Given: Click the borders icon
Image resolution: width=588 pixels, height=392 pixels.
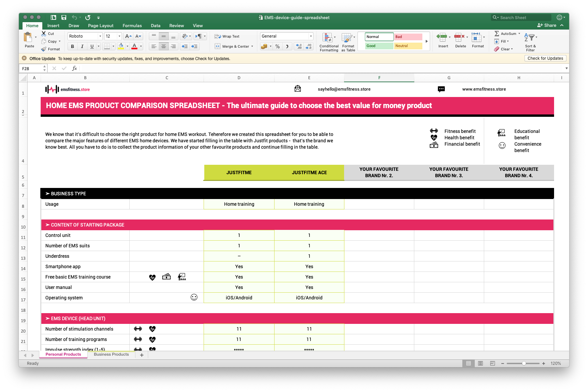Looking at the screenshot, I should 107,46.
